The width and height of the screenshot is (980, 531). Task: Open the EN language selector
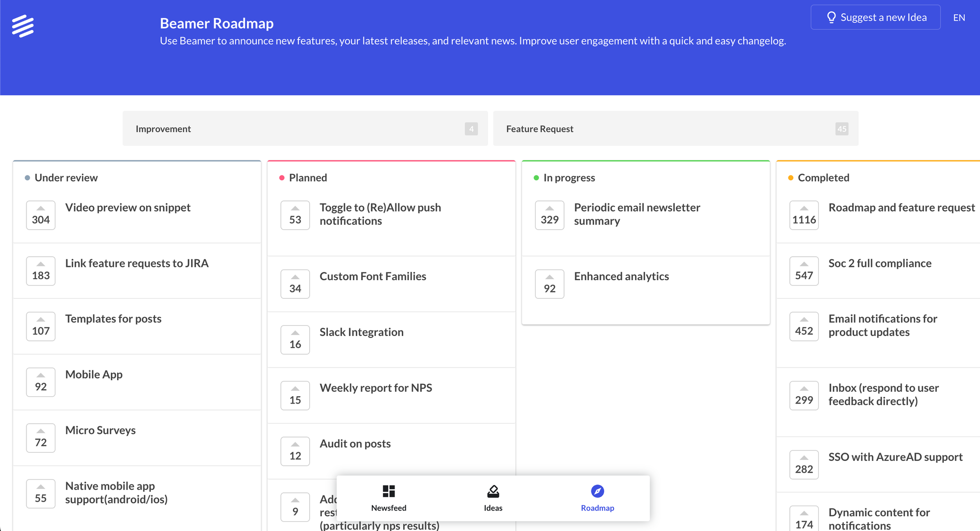click(x=959, y=17)
